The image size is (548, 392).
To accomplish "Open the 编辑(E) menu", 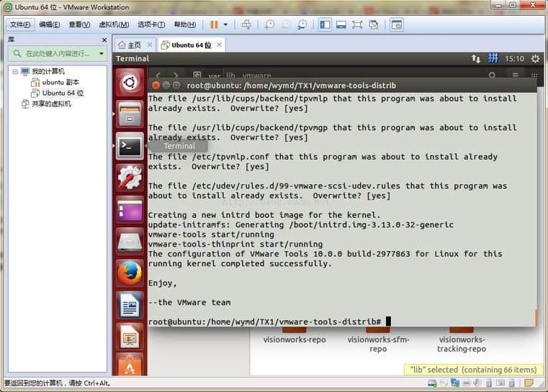I will (x=49, y=24).
